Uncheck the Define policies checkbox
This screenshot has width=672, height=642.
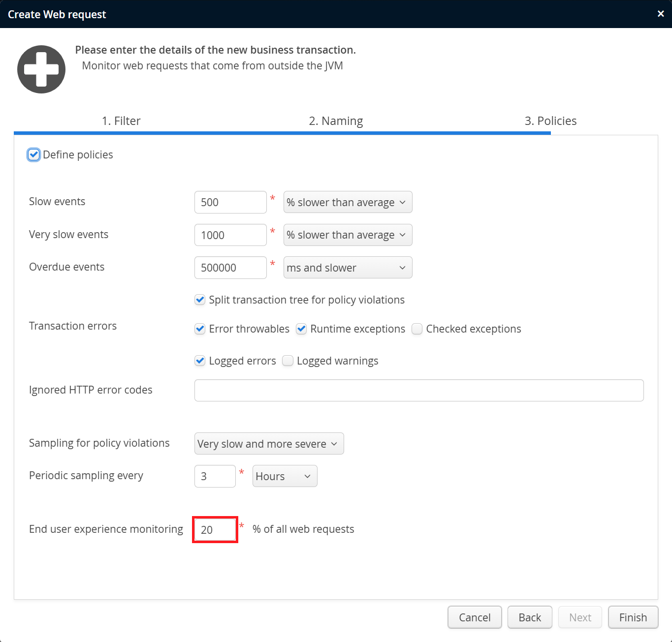click(x=33, y=155)
